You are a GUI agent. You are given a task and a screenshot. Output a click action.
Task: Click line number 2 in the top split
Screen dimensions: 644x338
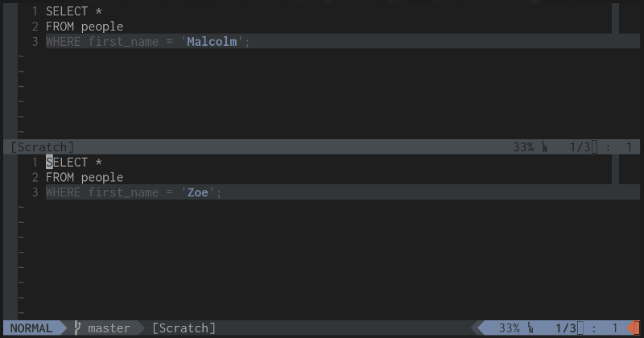35,27
